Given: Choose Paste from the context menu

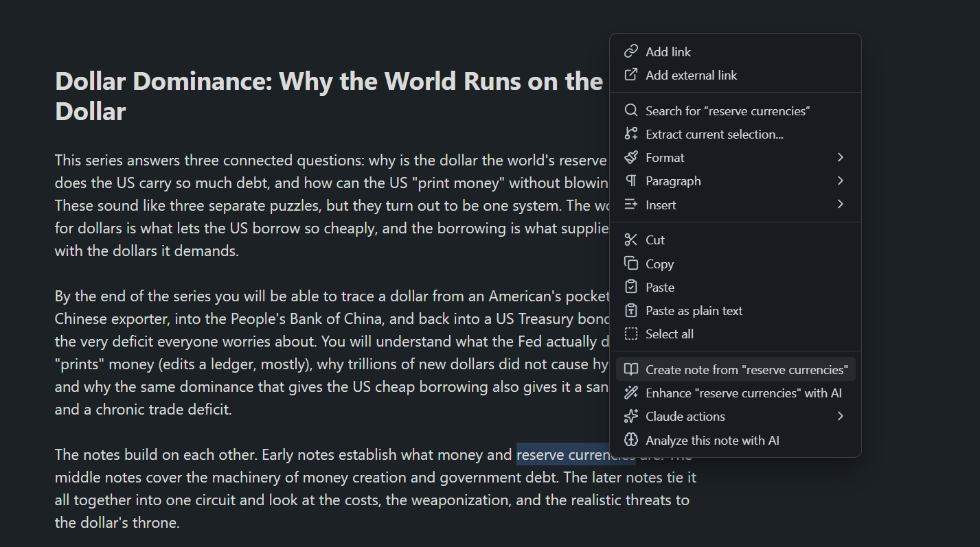Looking at the screenshot, I should coord(736,287).
